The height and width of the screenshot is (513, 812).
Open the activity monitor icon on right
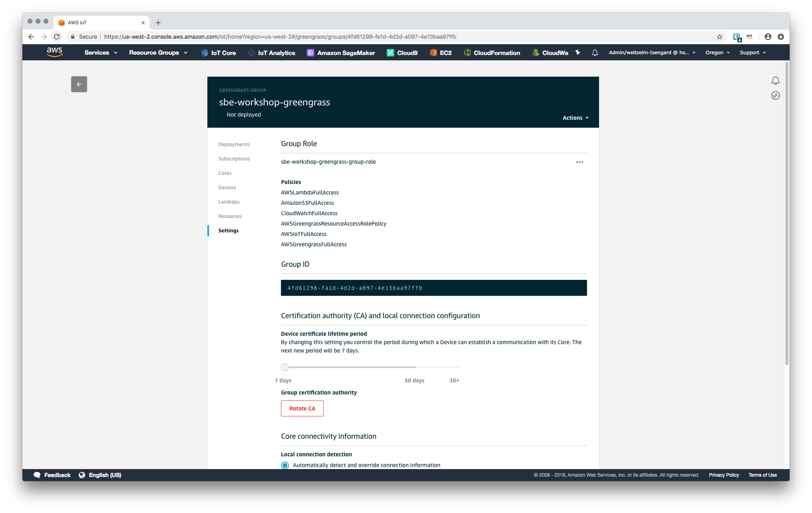[776, 95]
